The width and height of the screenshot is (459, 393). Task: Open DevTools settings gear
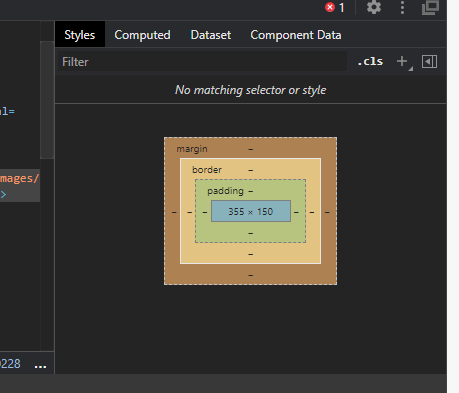coord(374,7)
